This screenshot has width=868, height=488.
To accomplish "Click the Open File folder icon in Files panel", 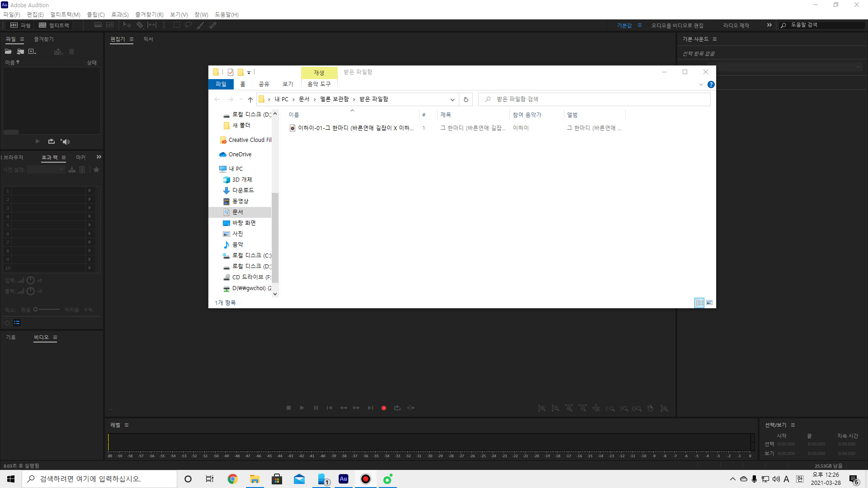I will tap(8, 52).
